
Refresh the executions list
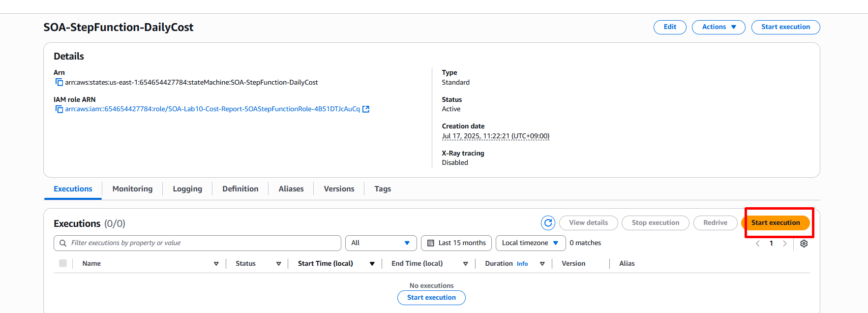click(548, 223)
